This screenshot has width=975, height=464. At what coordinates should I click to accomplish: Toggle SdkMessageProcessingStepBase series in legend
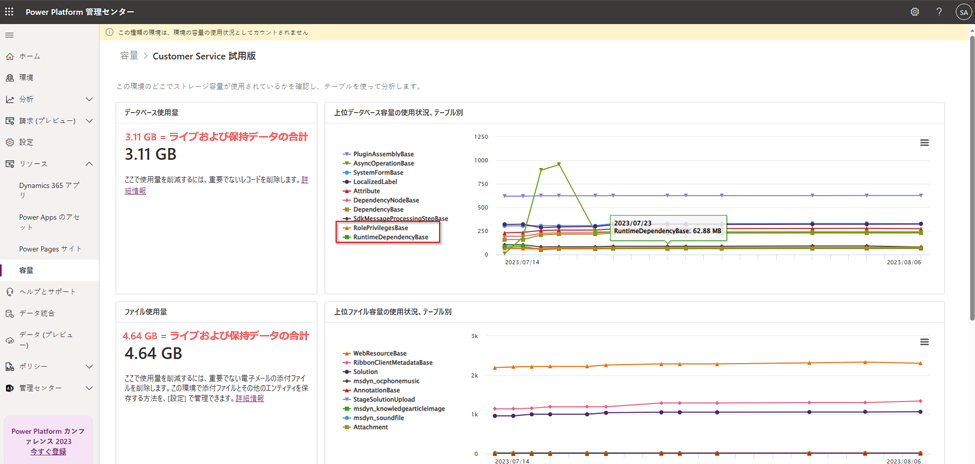[x=395, y=219]
